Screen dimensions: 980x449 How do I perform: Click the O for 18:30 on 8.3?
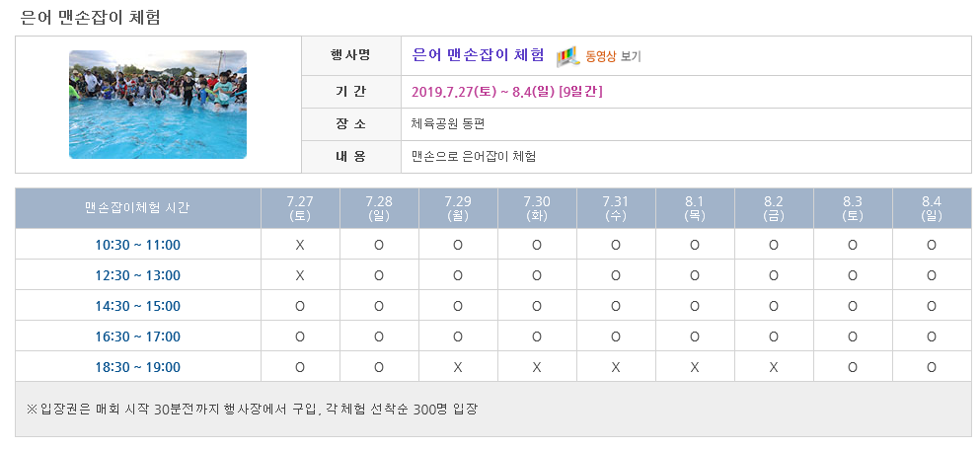coord(853,367)
